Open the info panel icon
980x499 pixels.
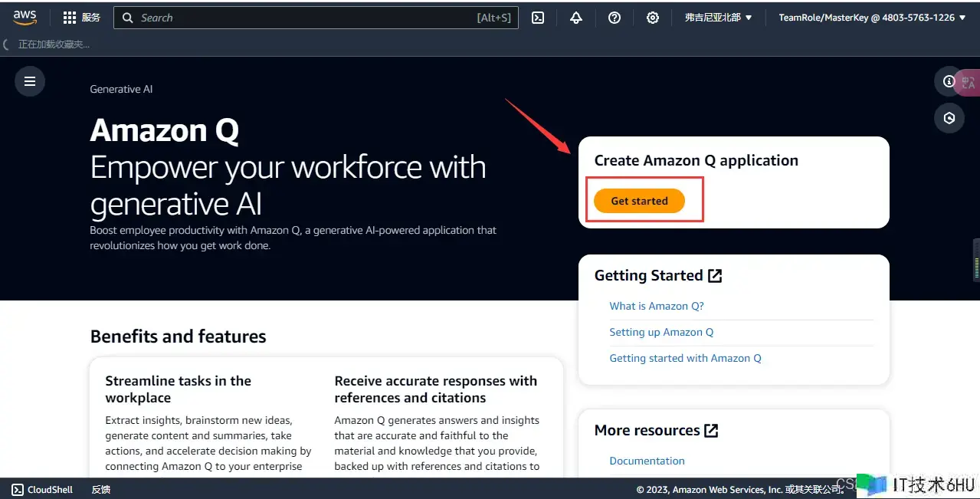coord(949,81)
